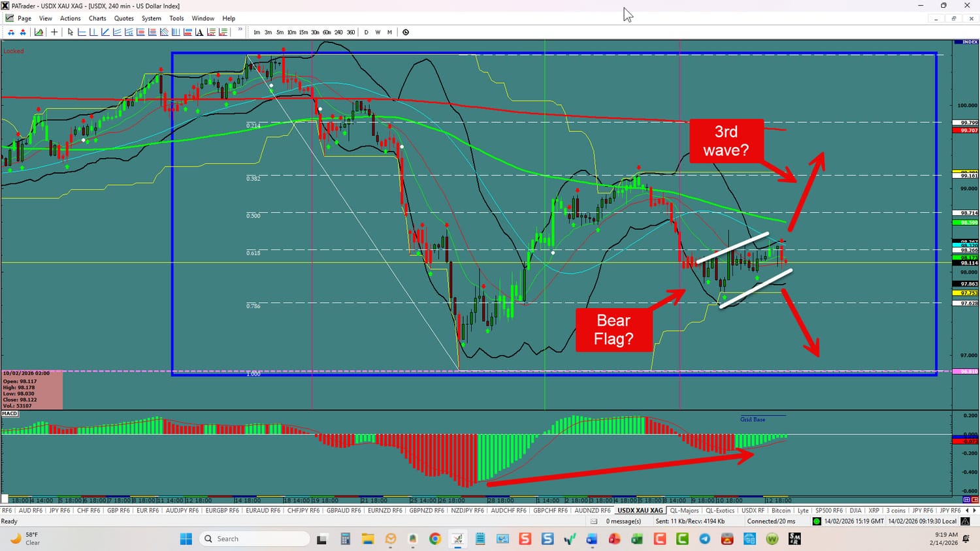Viewport: 980px width, 551px height.
Task: Click the 'Connected/20 ms' status text
Action: tap(772, 522)
